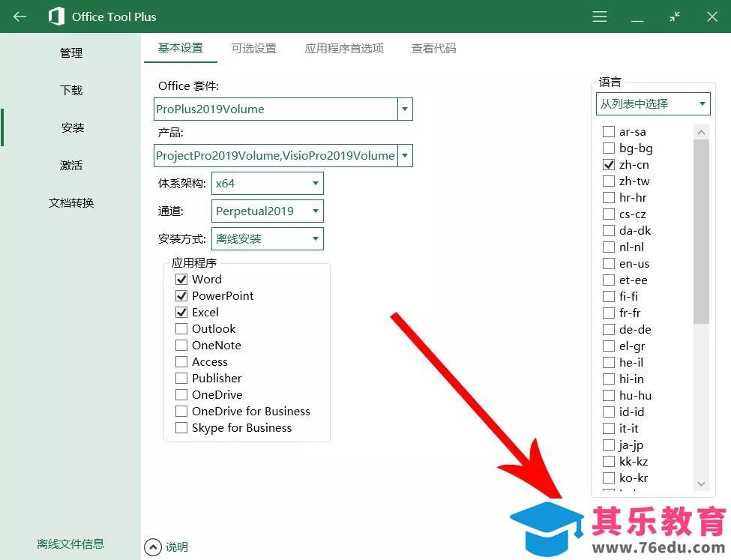Click the ProPlus2019Volume text field

click(275, 109)
